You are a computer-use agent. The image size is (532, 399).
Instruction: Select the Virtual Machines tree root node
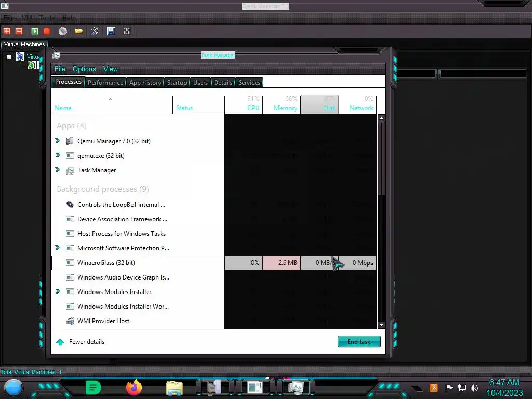20,56
